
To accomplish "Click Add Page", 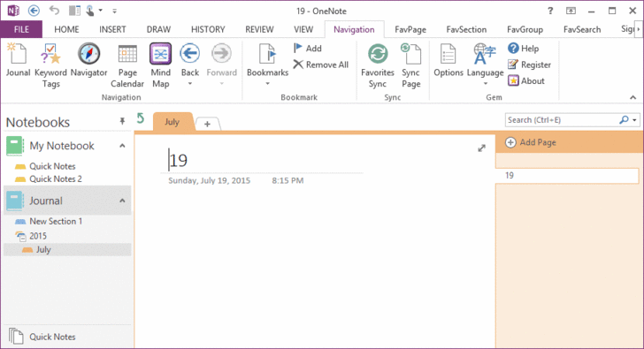I will pos(531,142).
